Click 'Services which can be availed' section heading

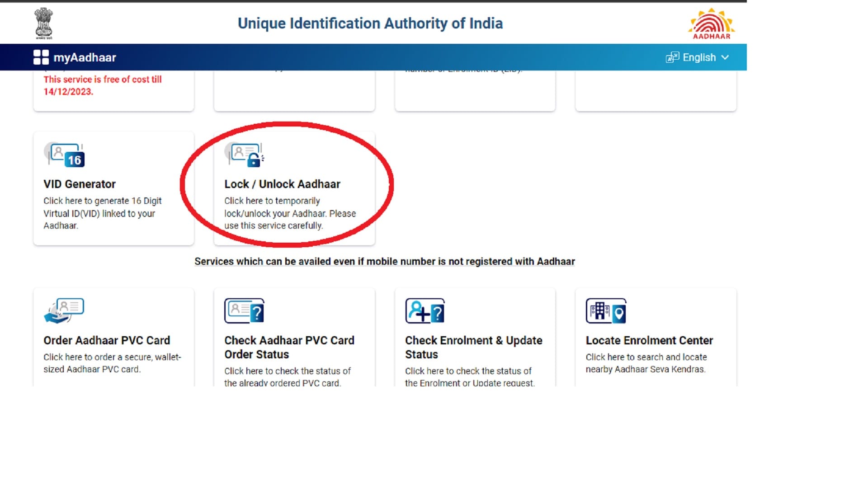click(x=385, y=262)
